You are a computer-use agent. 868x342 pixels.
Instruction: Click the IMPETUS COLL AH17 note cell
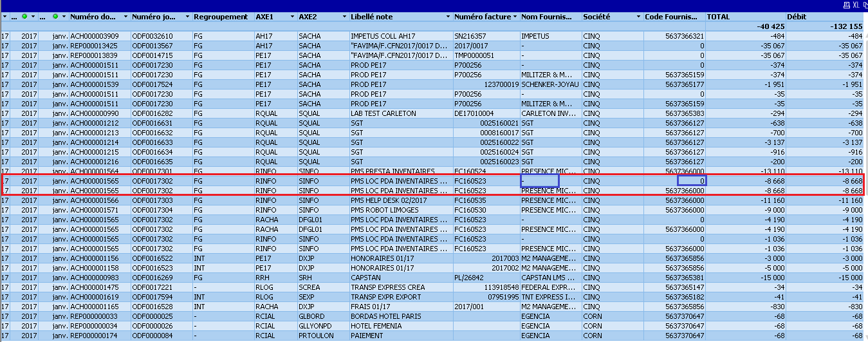383,36
